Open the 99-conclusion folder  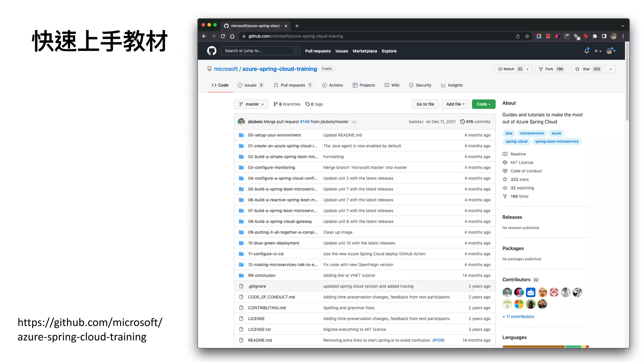pyautogui.click(x=262, y=276)
